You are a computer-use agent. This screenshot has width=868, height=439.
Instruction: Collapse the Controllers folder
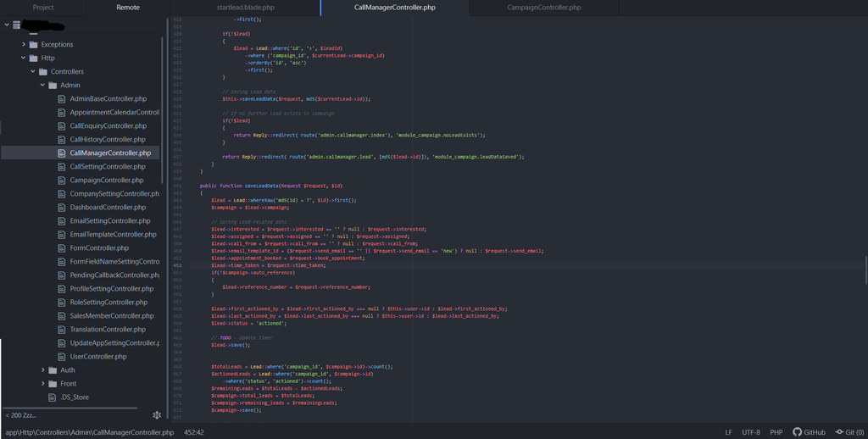click(33, 72)
